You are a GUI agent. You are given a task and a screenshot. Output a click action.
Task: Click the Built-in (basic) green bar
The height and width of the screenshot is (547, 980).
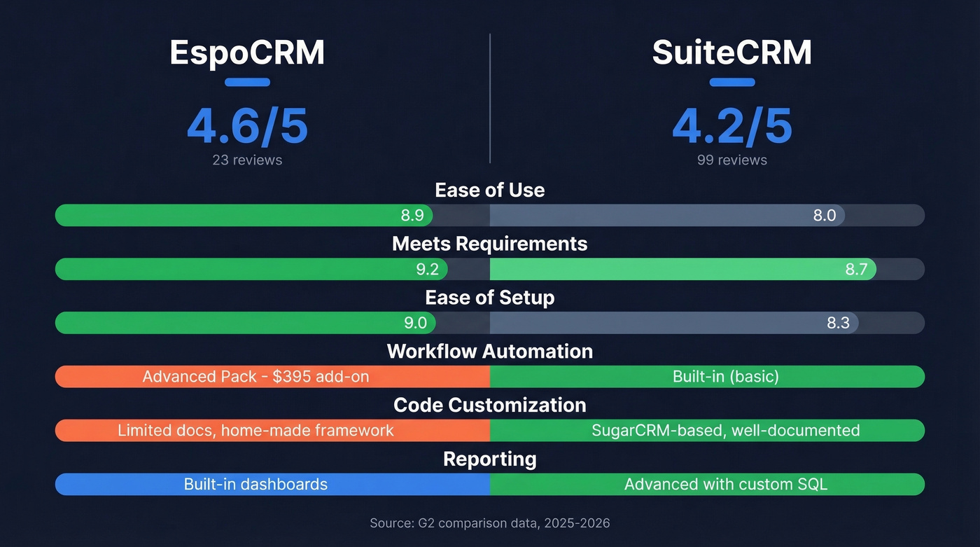pos(707,376)
